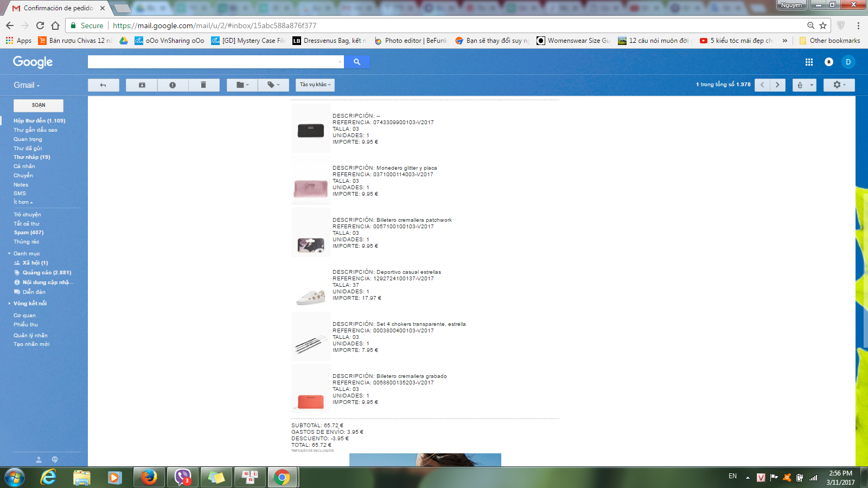Screen dimensions: 868x488
Task: Click the SOẠN compose button
Action: (x=39, y=105)
